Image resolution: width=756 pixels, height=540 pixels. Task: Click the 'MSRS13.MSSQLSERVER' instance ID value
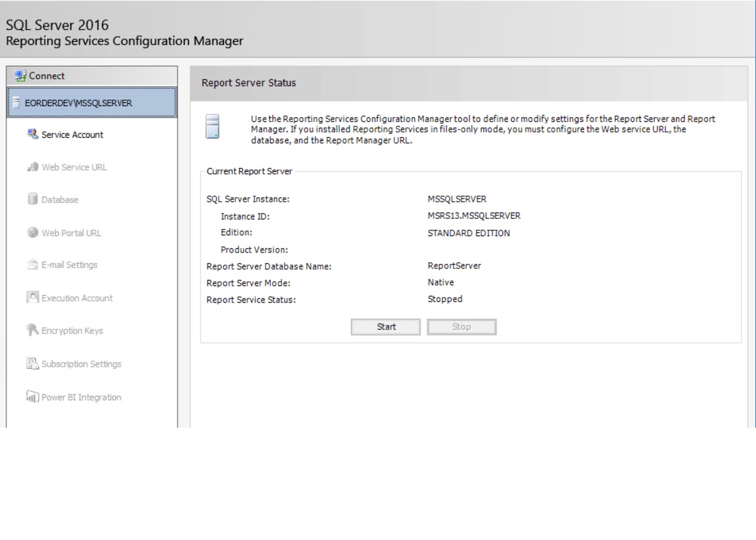pos(474,216)
